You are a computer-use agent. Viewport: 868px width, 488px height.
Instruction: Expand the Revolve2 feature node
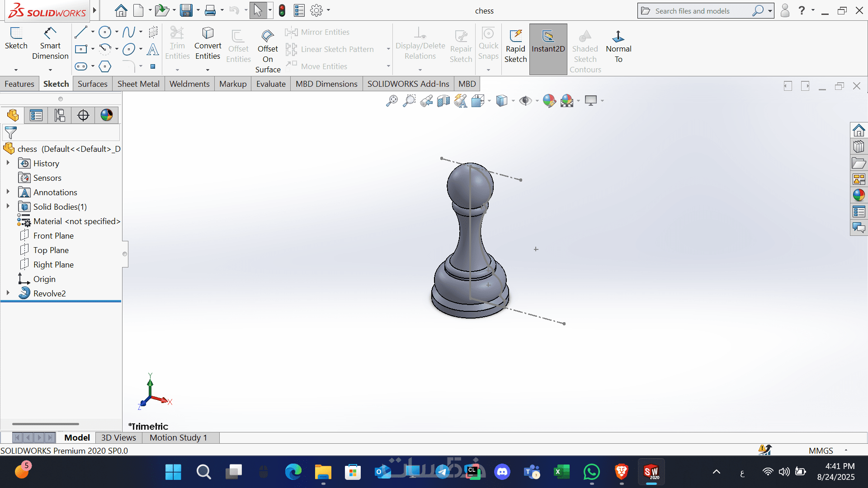pyautogui.click(x=8, y=293)
